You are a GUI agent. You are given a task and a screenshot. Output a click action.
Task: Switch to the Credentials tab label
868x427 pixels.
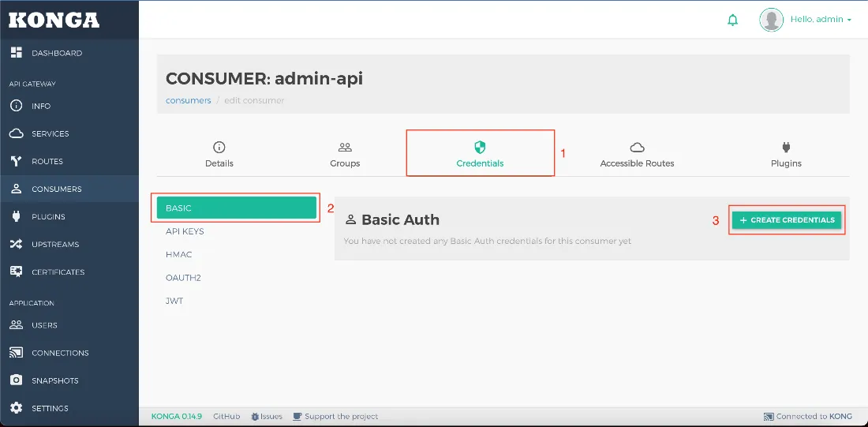tap(480, 163)
